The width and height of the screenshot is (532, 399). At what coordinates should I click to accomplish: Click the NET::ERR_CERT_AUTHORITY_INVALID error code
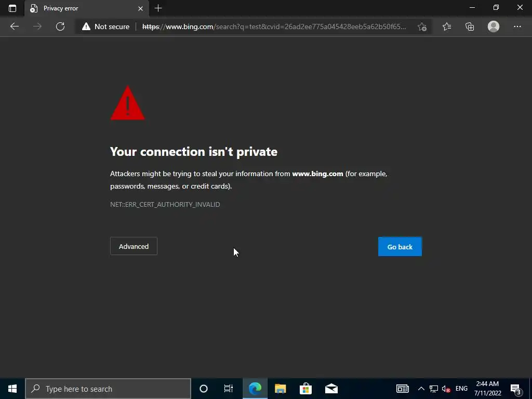(165, 204)
